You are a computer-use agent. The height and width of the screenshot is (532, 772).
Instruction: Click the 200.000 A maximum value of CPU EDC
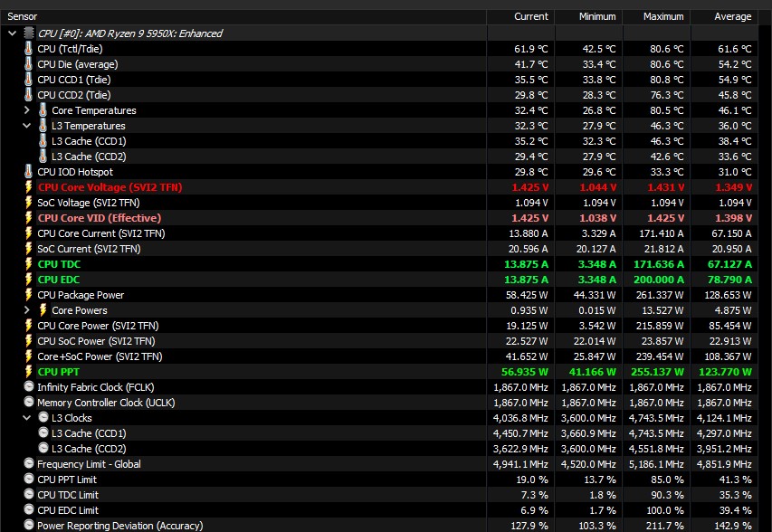pyautogui.click(x=658, y=279)
